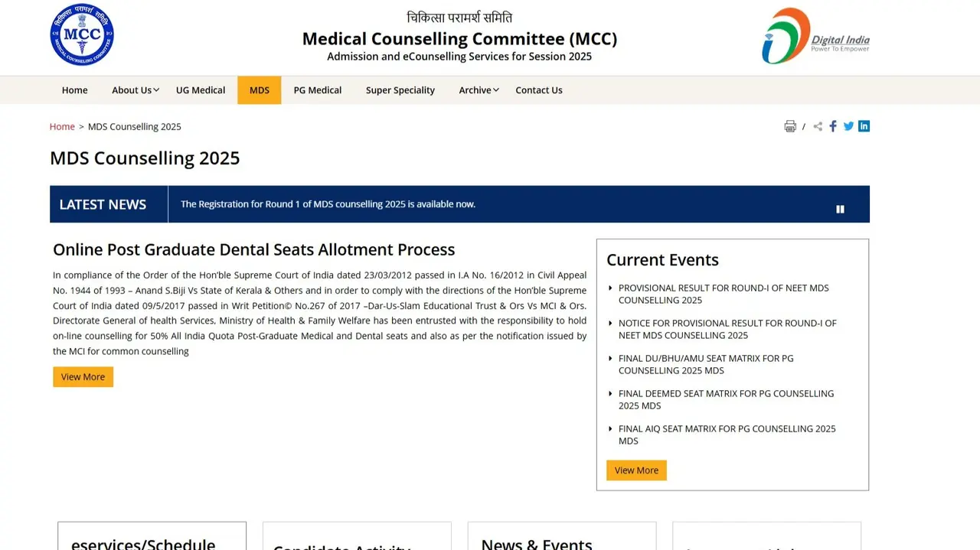Share the page via the Twitter icon

(x=848, y=125)
